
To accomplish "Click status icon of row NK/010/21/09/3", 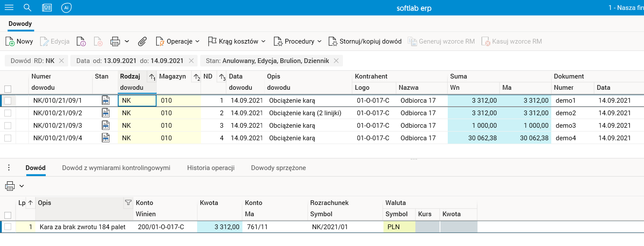I will pos(106,126).
